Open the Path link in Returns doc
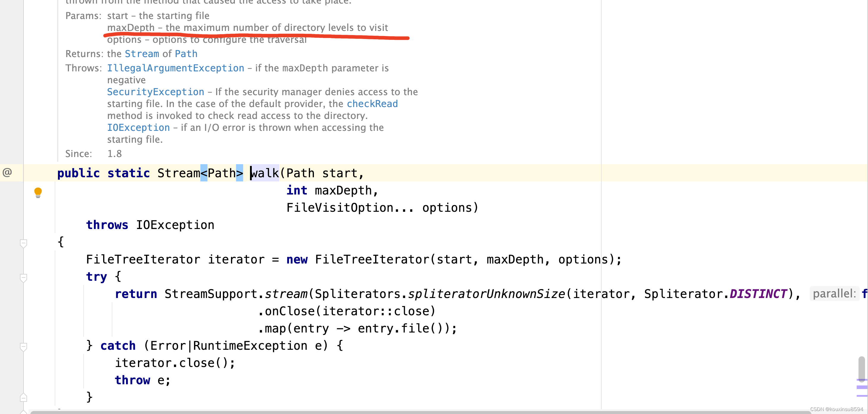The image size is (868, 414). [x=186, y=54]
